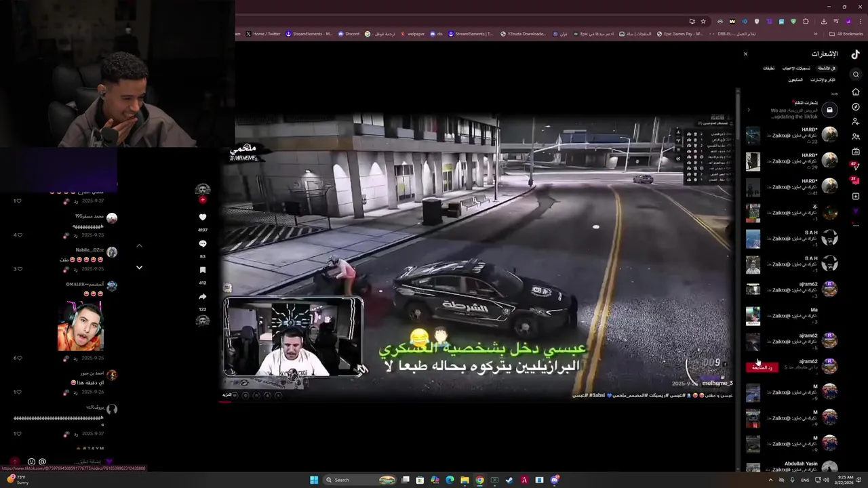Share the video with arrow icon
Viewport: 868px width, 488px height.
[x=202, y=296]
